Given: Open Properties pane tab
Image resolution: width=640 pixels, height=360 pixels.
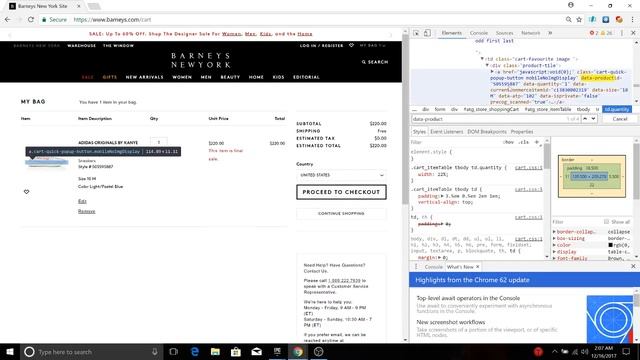Looking at the screenshot, I should 522,132.
